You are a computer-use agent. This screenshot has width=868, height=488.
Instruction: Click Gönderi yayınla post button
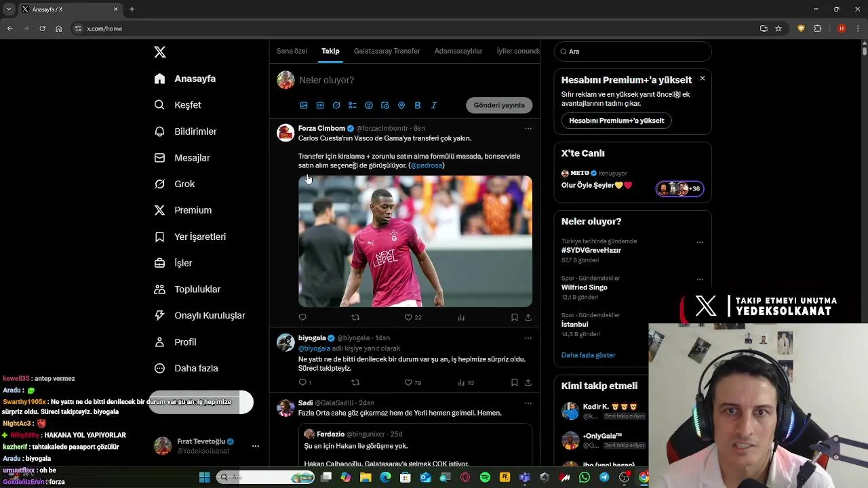point(499,105)
